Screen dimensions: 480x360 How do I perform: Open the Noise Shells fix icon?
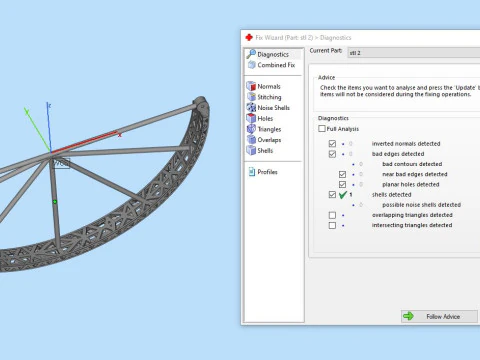pos(251,107)
